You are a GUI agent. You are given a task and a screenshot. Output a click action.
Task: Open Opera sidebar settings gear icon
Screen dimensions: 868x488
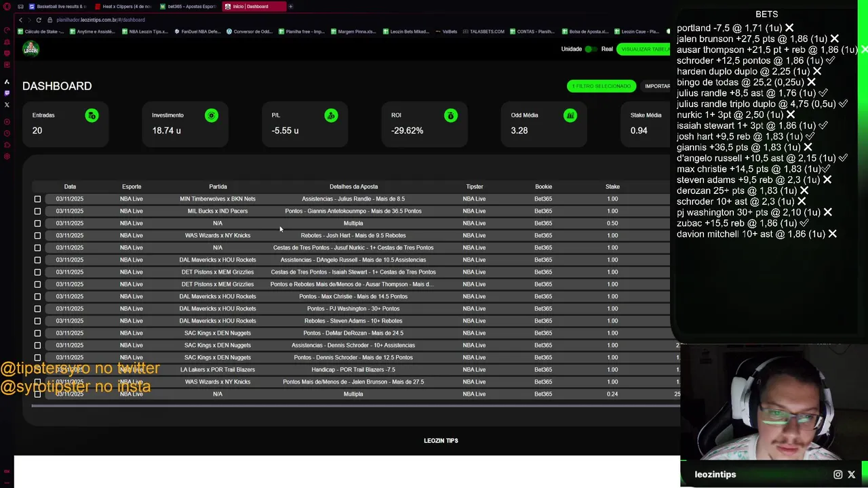7,157
